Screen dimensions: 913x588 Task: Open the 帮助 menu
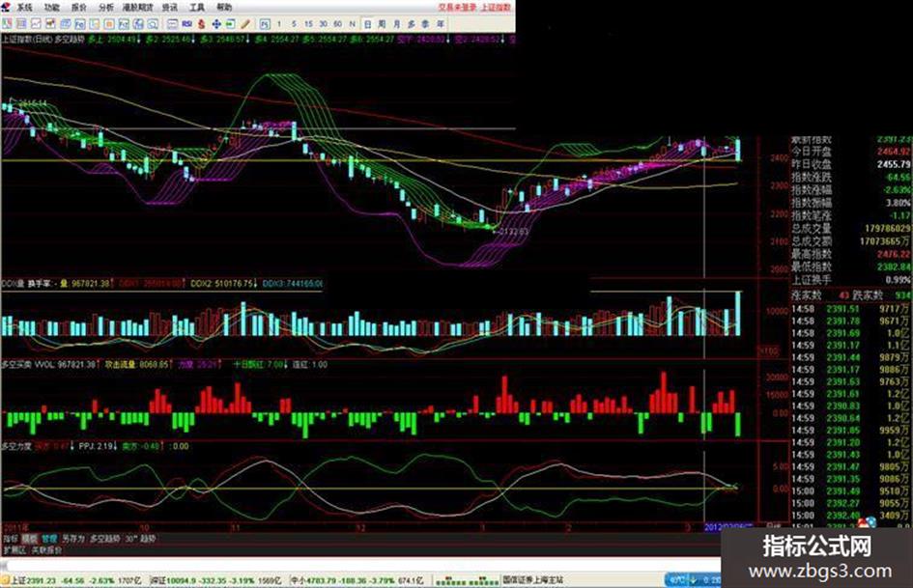224,7
